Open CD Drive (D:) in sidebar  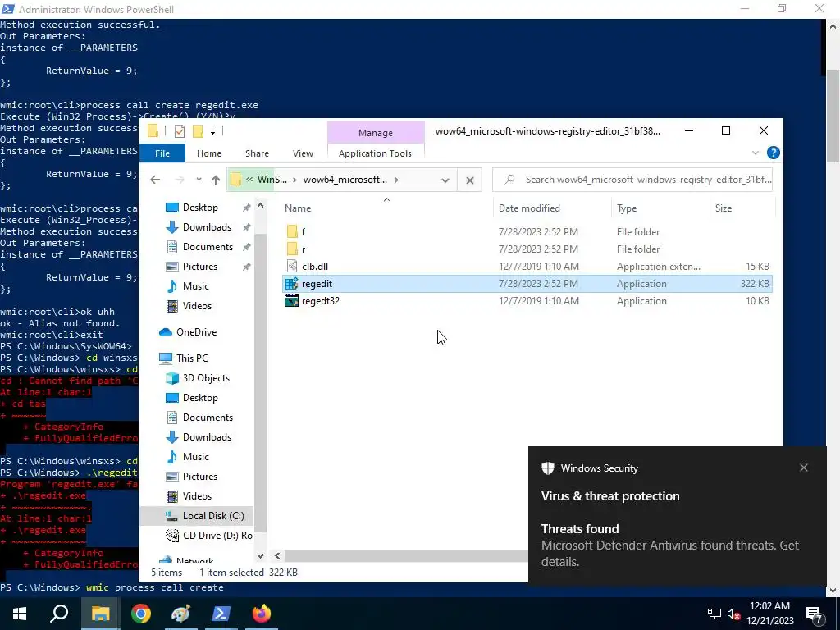[x=217, y=536]
